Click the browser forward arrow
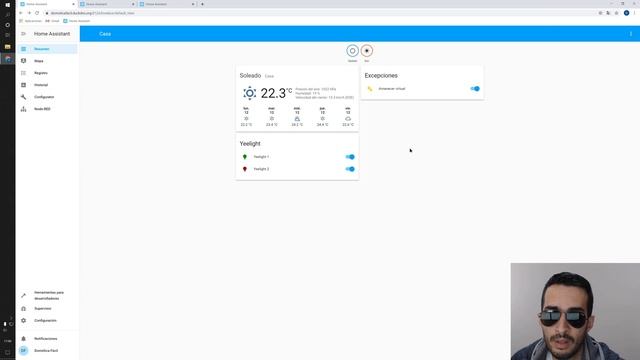The image size is (640, 360). coord(29,13)
